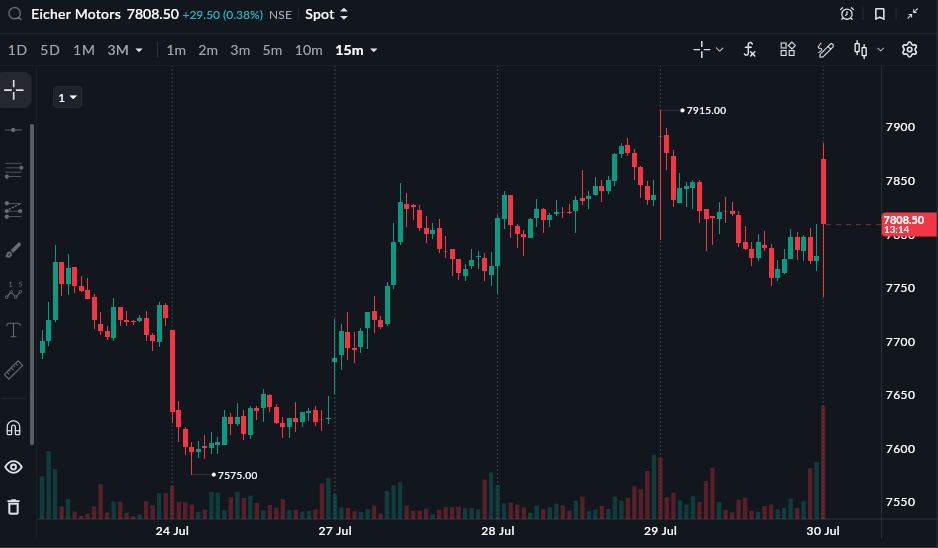Switch range to 1D
The height and width of the screenshot is (548, 938).
click(17, 50)
